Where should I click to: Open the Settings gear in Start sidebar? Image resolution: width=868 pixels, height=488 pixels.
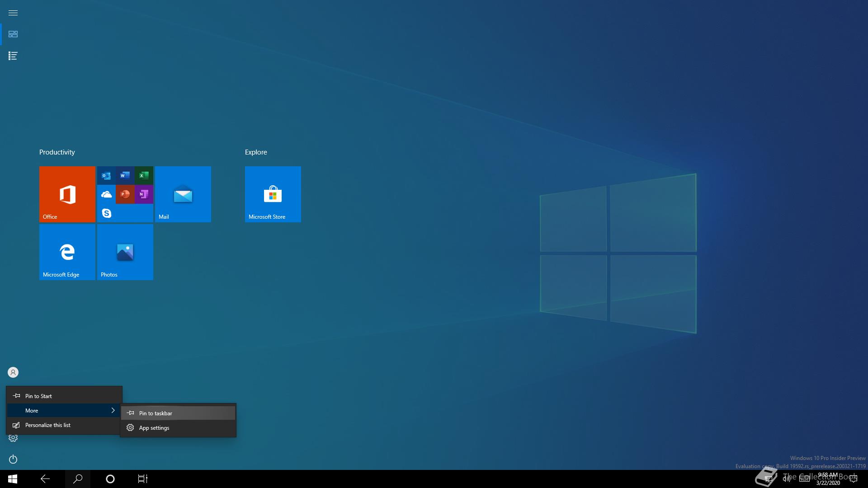[13, 438]
